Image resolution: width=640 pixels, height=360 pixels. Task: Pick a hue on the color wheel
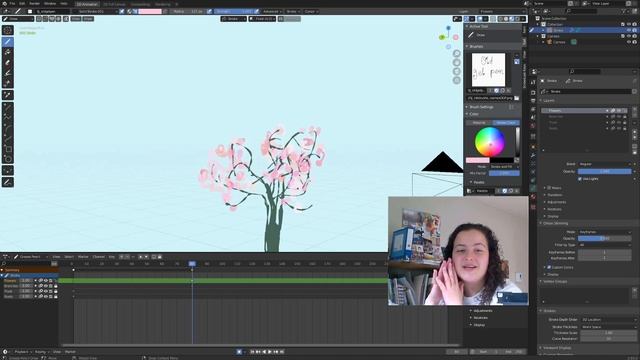click(490, 142)
